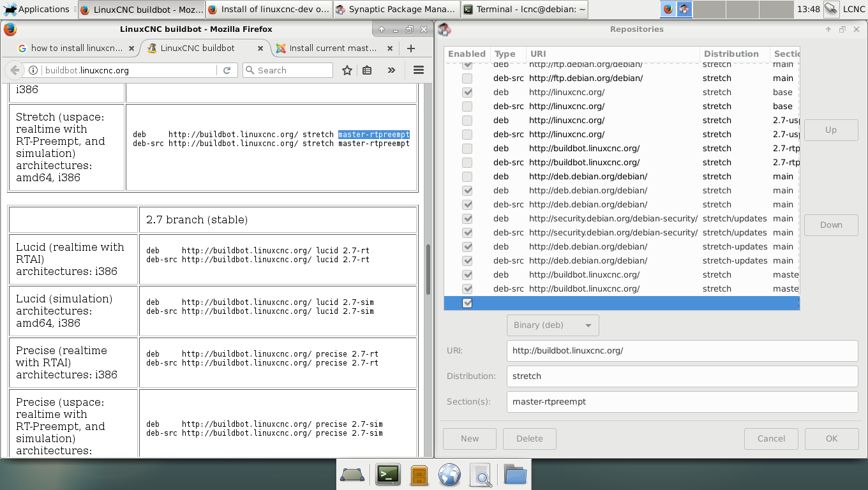Click the 13:48 panel clock
The width and height of the screenshot is (868, 490).
(808, 9)
